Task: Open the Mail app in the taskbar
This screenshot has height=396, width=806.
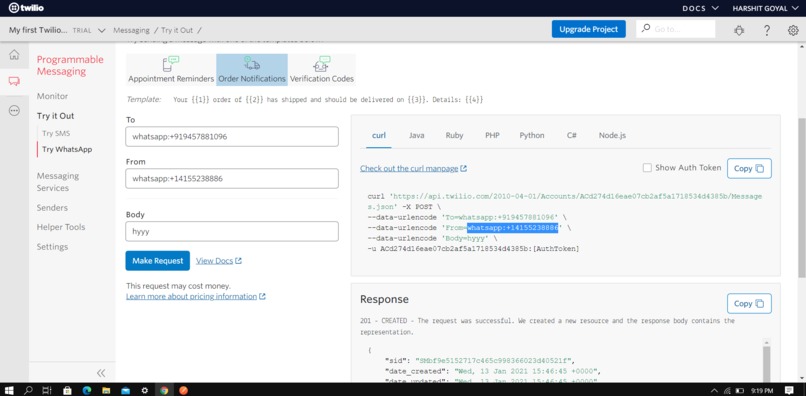Action: [125, 390]
